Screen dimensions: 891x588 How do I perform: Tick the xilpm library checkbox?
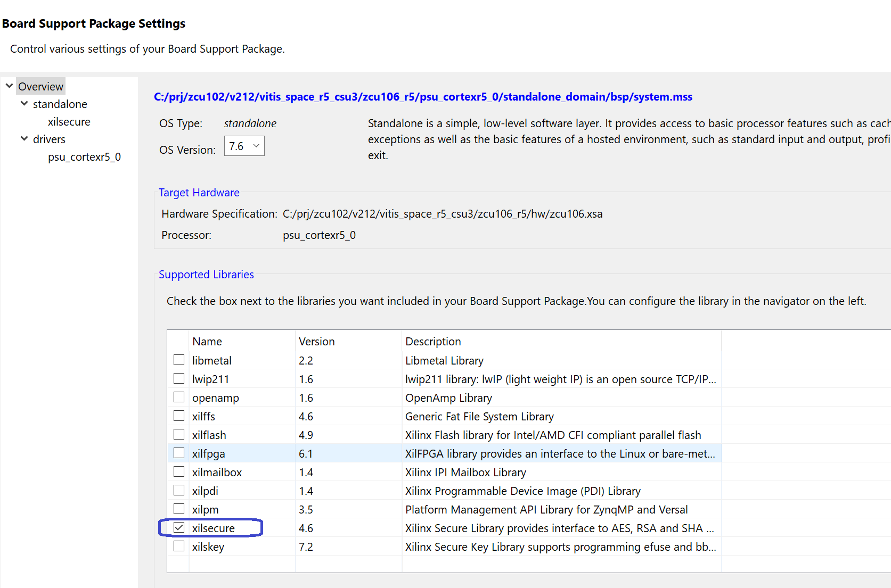coord(179,509)
